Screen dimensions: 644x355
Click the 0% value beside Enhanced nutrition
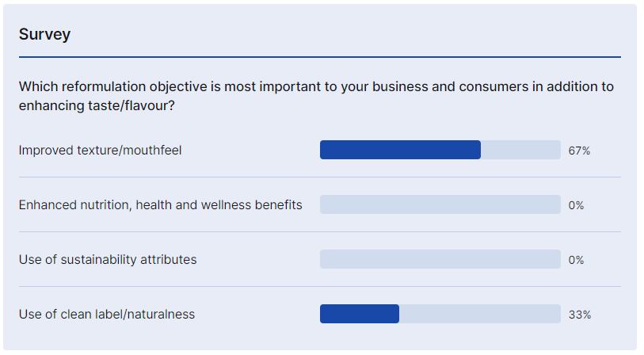(x=576, y=205)
